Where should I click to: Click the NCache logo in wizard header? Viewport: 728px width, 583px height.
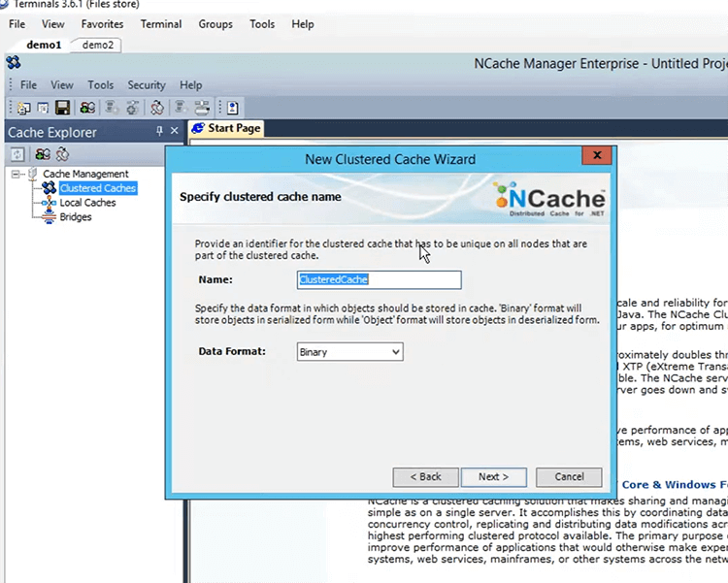pyautogui.click(x=549, y=200)
